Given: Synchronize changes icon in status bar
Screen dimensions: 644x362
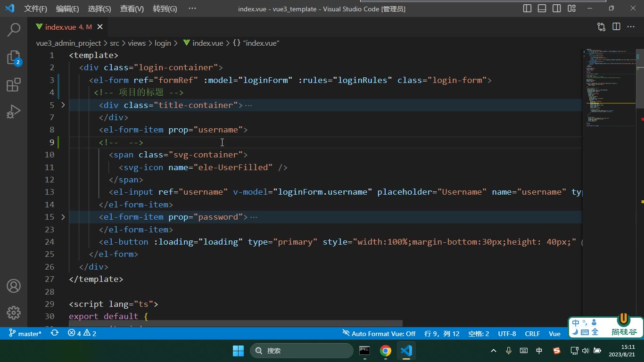Looking at the screenshot, I should click(55, 333).
